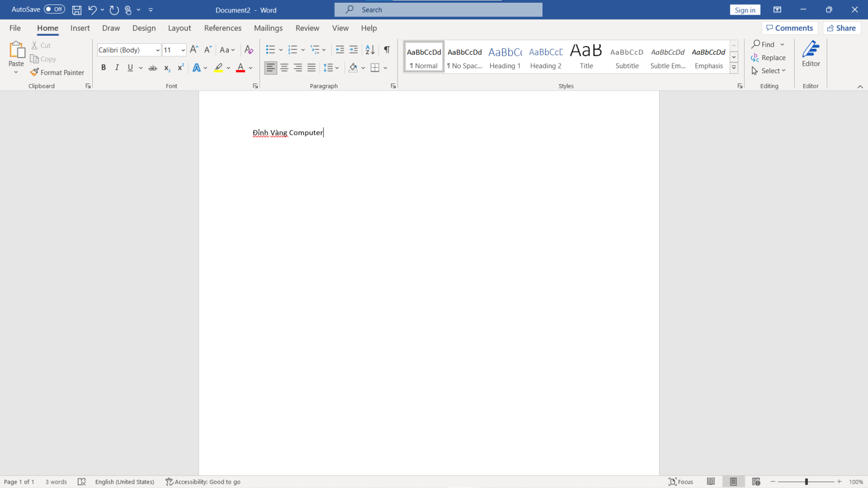Image resolution: width=868 pixels, height=488 pixels.
Task: Expand numbering list dropdown arrow
Action: tap(303, 50)
